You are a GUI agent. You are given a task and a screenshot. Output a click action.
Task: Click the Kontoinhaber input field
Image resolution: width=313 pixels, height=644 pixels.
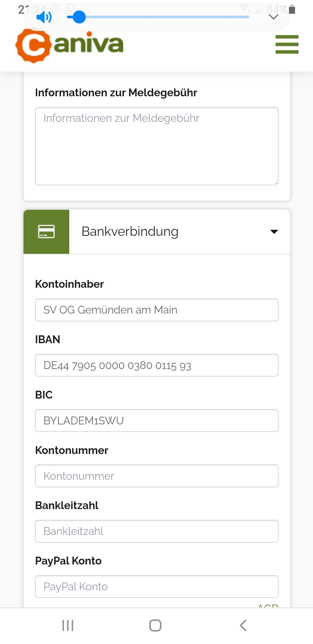(156, 310)
